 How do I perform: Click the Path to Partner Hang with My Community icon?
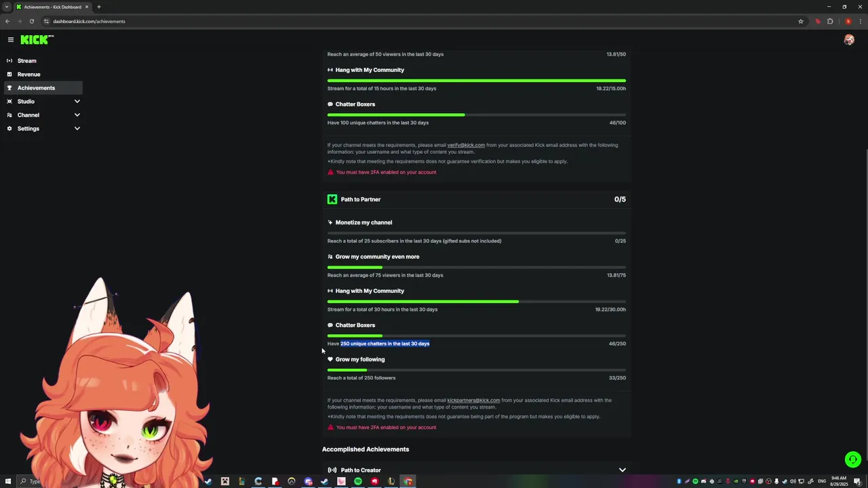click(330, 291)
